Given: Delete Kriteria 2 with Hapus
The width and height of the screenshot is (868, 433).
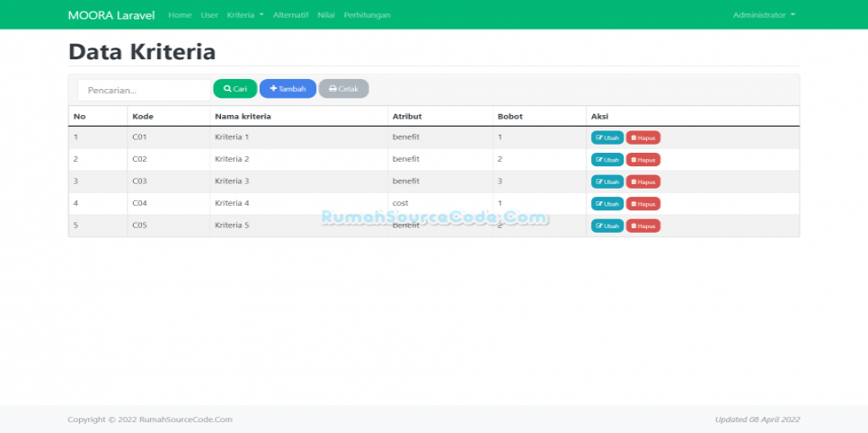Looking at the screenshot, I should [x=643, y=160].
